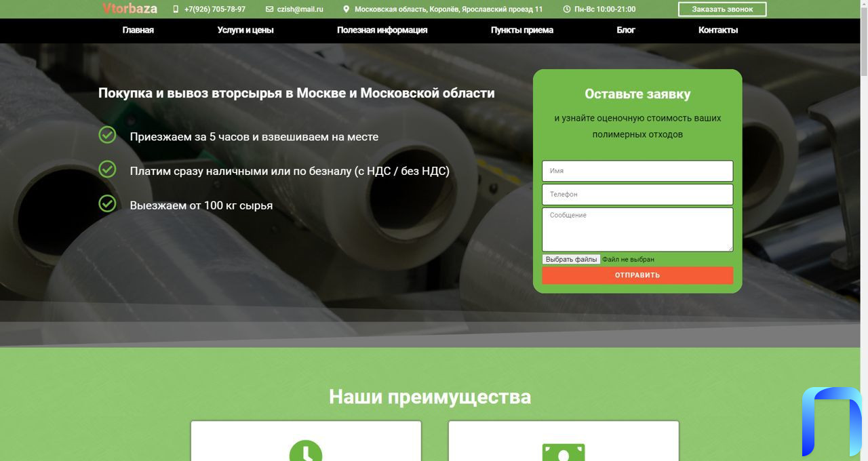Open the Блог menu item
This screenshot has height=461, width=868.
point(626,30)
